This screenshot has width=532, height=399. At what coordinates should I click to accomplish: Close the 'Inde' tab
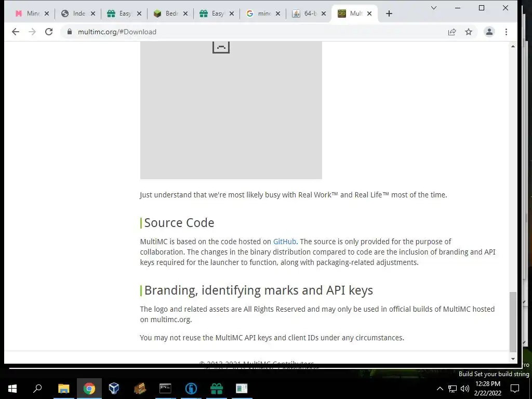93,14
